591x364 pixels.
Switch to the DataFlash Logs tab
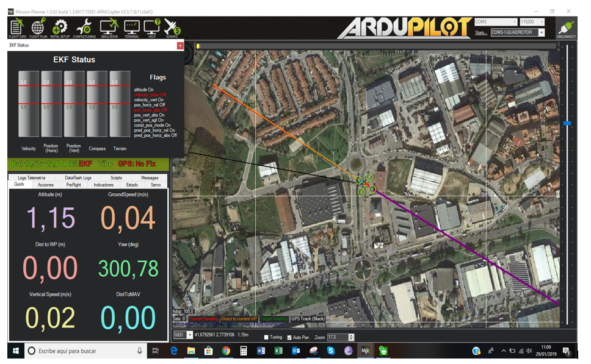pos(78,177)
